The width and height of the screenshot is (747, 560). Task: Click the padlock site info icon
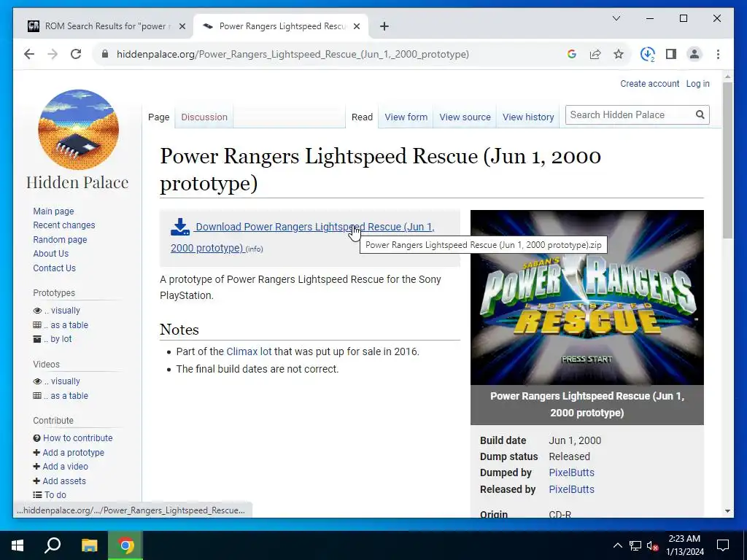click(x=105, y=54)
